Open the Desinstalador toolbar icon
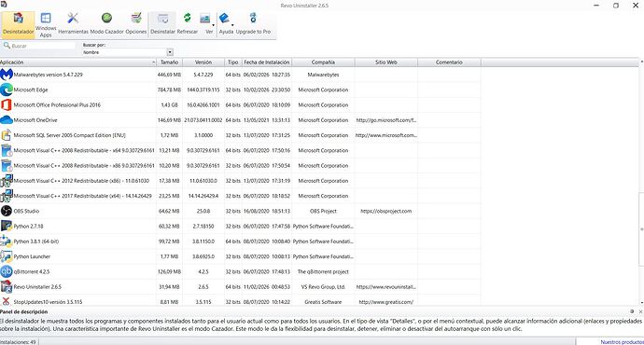The image size is (644, 345). click(x=18, y=24)
